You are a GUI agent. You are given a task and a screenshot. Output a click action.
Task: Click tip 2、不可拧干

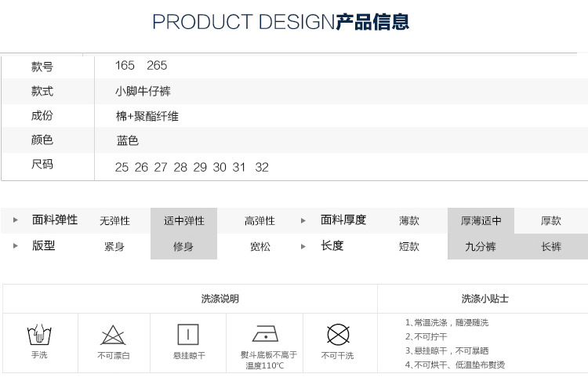426,336
